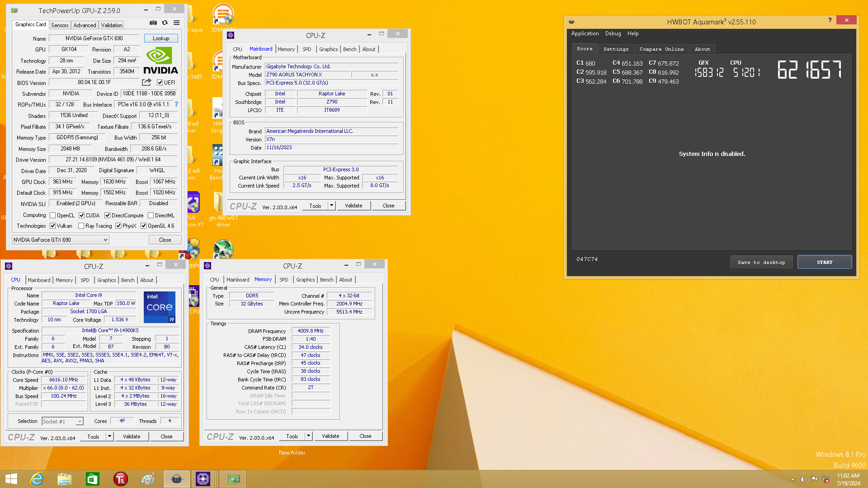Click the NVIDIA logo in GPU-Z
Image resolution: width=868 pixels, height=488 pixels.
pyautogui.click(x=160, y=61)
